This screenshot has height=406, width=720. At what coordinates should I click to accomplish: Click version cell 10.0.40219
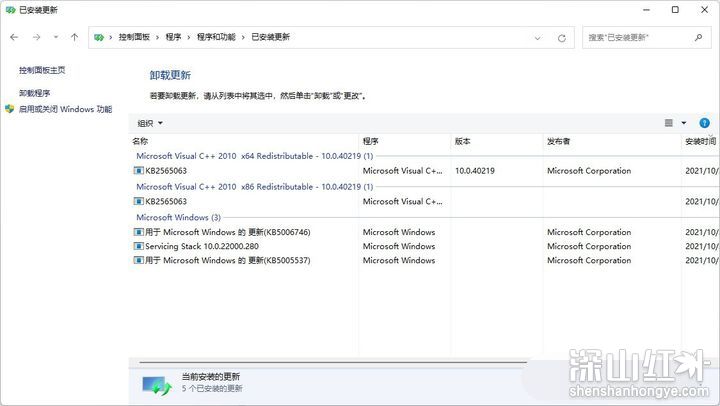(475, 171)
